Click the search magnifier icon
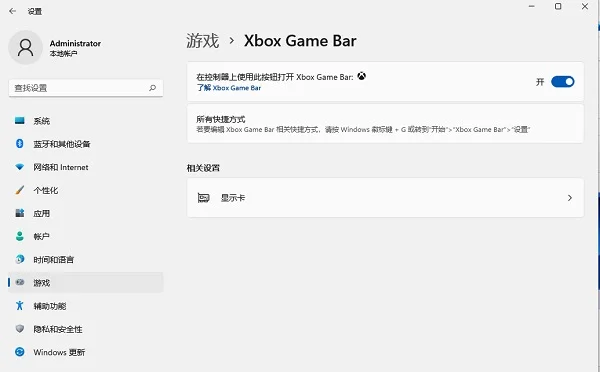The image size is (600, 372). pos(152,88)
